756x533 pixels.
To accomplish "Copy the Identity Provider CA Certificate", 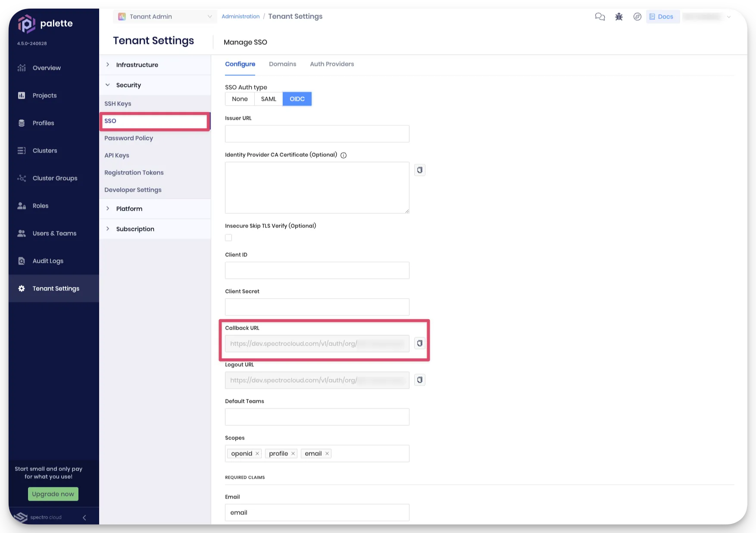I will tap(419, 170).
